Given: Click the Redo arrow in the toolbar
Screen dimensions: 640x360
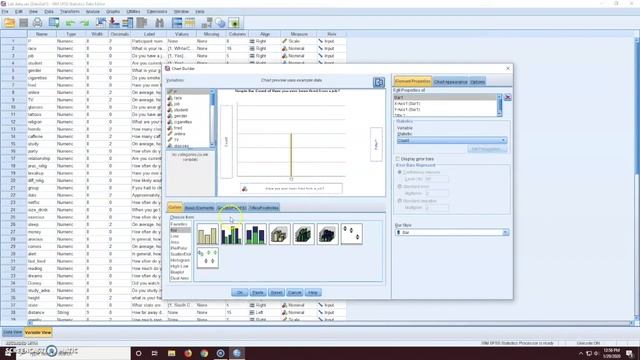Looking at the screenshot, I should point(84,23).
